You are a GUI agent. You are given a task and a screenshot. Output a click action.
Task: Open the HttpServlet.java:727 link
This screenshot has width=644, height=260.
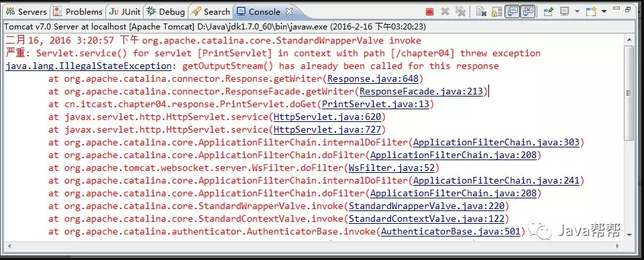(327, 129)
